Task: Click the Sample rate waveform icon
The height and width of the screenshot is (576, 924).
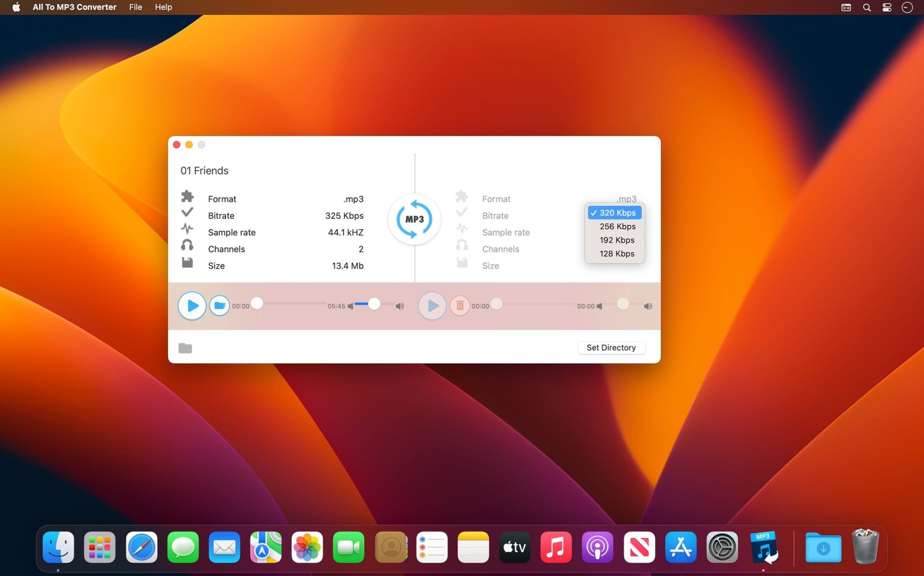Action: coord(187,229)
